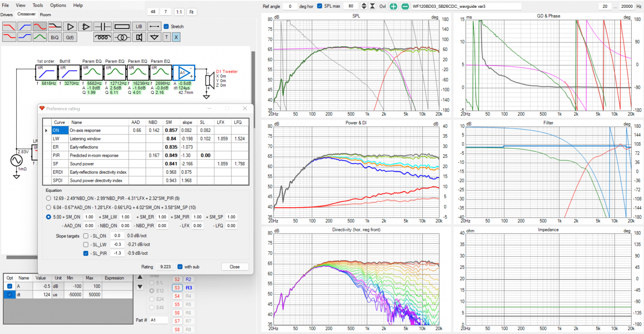The width and height of the screenshot is (644, 334).
Task: Click the variant name field WF120BD03_SB26CDC
Action: point(466,6)
